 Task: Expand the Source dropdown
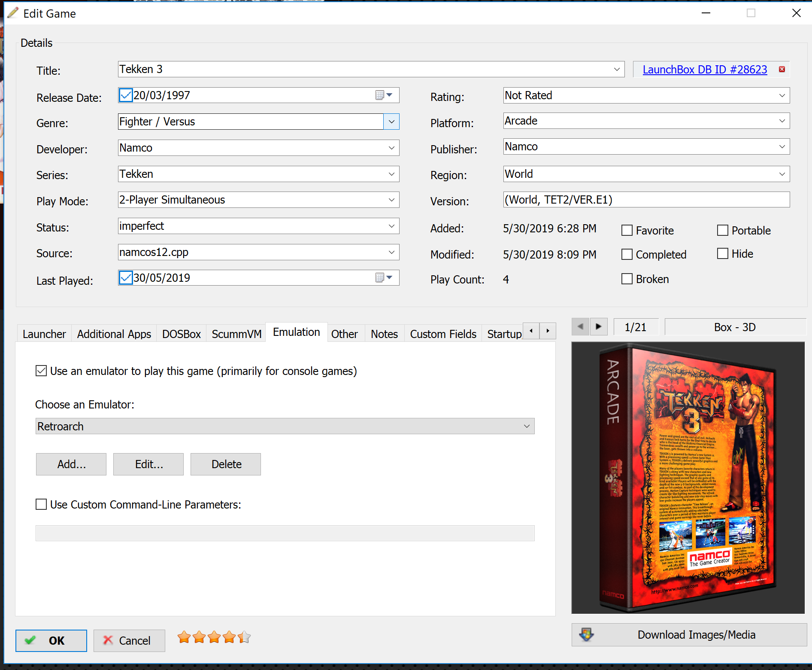pyautogui.click(x=391, y=252)
